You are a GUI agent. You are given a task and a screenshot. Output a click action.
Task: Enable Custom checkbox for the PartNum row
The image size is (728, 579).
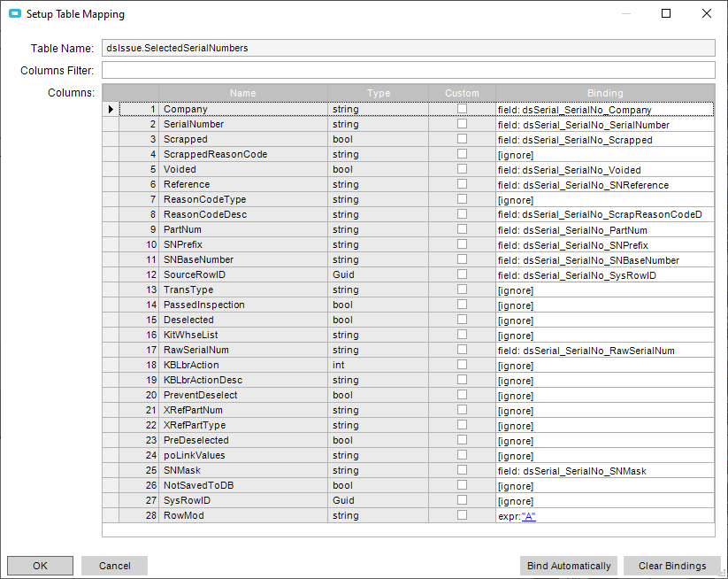pyautogui.click(x=462, y=229)
